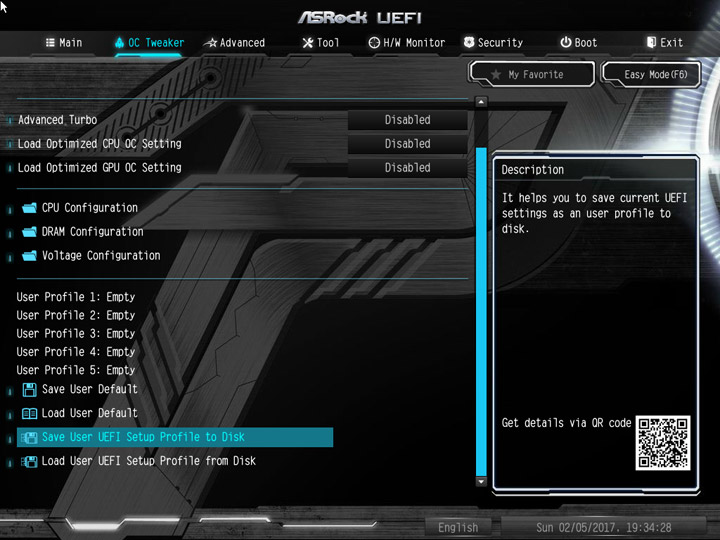Change Load Optimized CPU OC Setting value
The width and height of the screenshot is (720, 540).
click(x=408, y=144)
